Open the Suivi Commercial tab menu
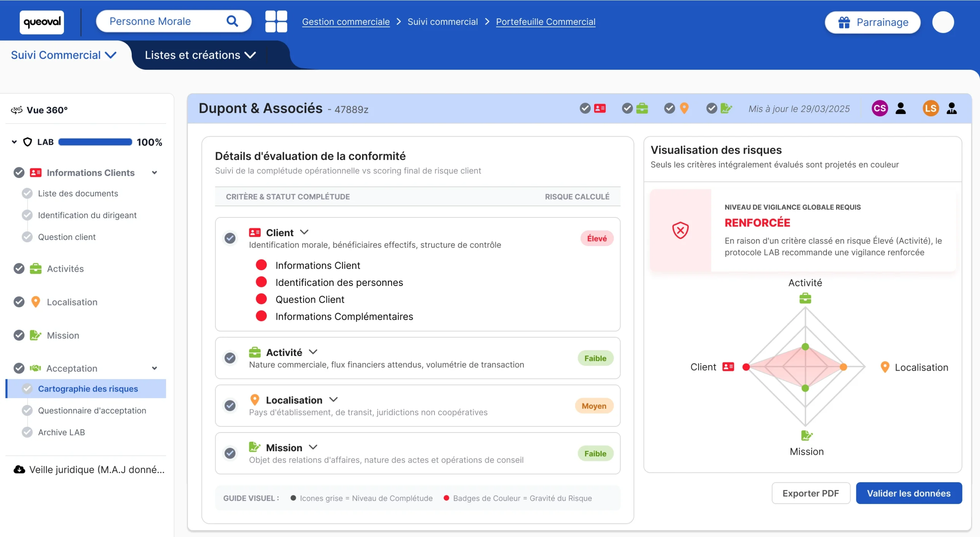 [64, 55]
